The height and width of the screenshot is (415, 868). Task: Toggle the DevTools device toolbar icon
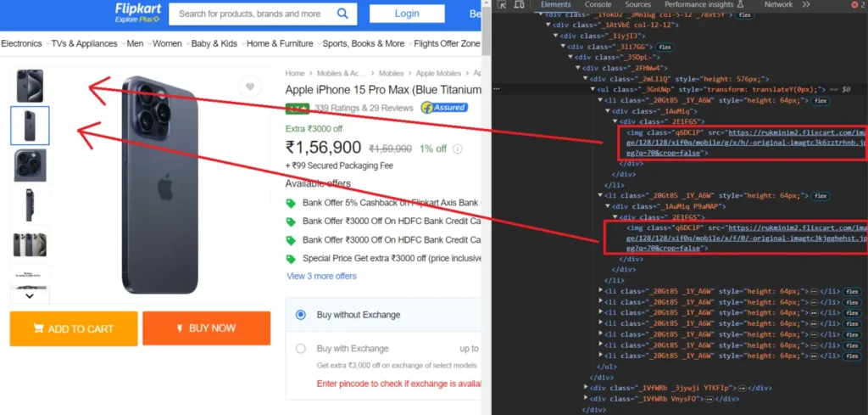click(519, 4)
